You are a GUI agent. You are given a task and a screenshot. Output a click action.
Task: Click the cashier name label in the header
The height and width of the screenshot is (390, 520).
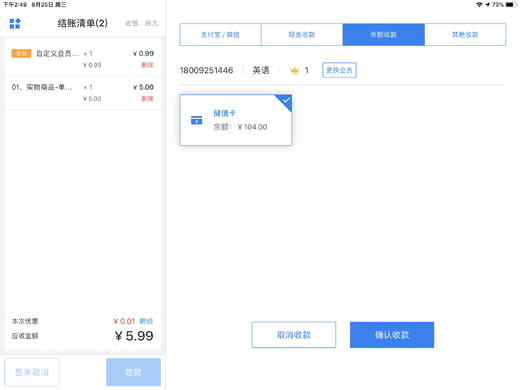(142, 23)
